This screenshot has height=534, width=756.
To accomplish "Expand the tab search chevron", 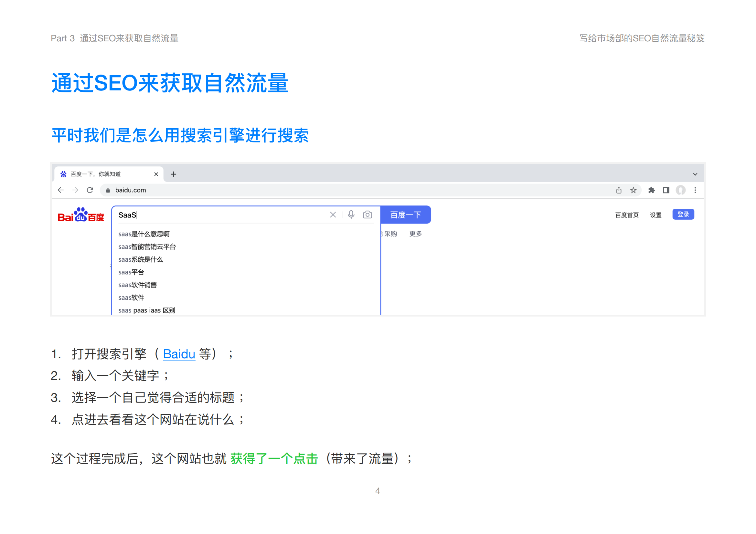I will pyautogui.click(x=695, y=174).
